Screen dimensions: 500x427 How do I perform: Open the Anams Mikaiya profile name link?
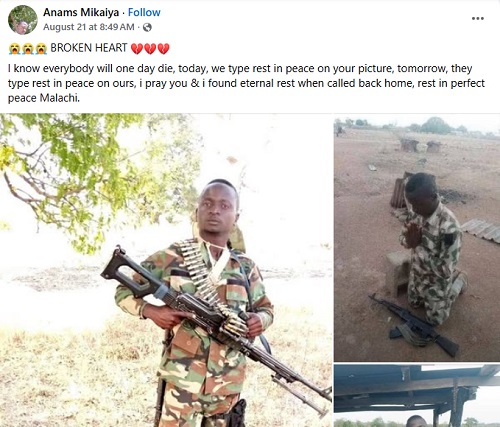tap(81, 12)
